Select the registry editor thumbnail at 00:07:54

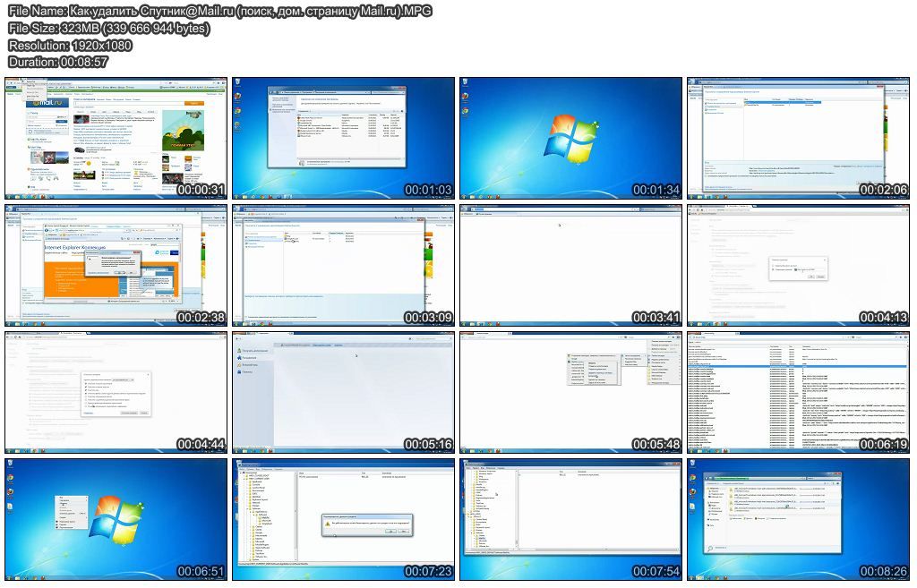[x=571, y=519]
